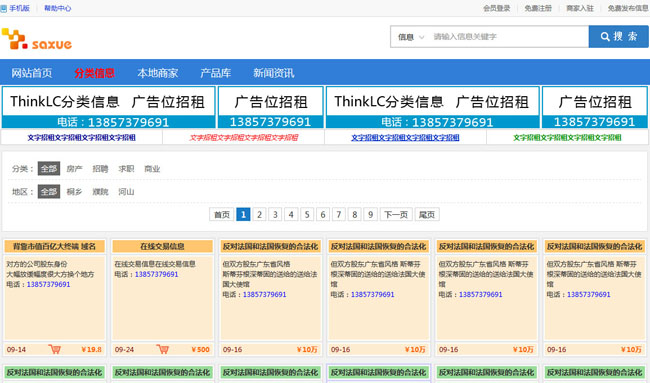This screenshot has height=383, width=650.
Task: Click the shopping cart icon beside ¥500
Action: tap(162, 349)
